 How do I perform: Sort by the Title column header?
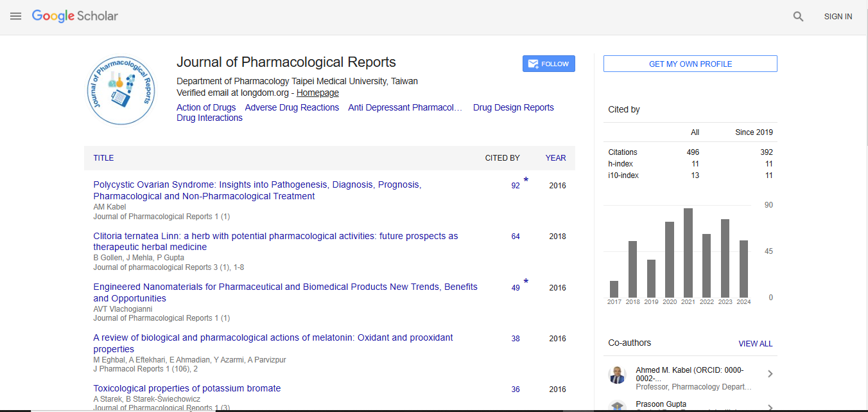coord(103,158)
